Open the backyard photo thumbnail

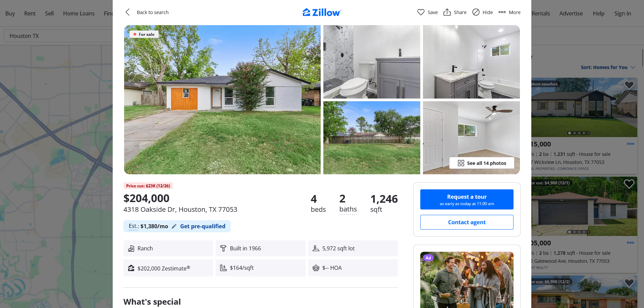click(x=372, y=138)
